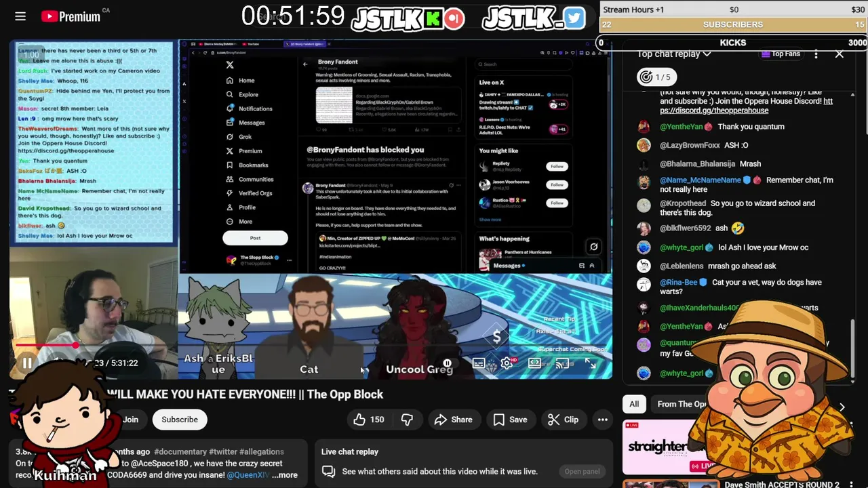Pause the YouTube video

pyautogui.click(x=27, y=363)
